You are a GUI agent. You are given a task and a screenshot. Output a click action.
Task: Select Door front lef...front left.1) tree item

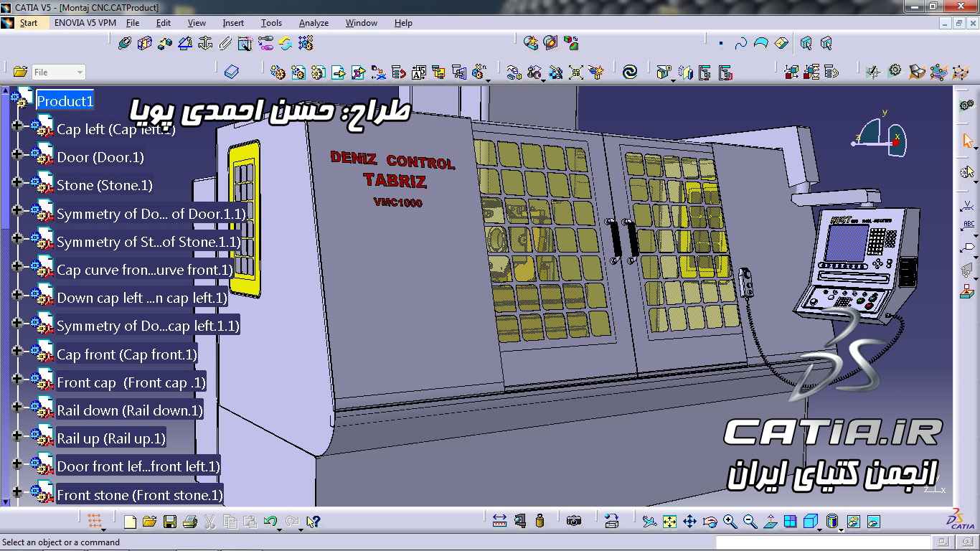click(138, 466)
